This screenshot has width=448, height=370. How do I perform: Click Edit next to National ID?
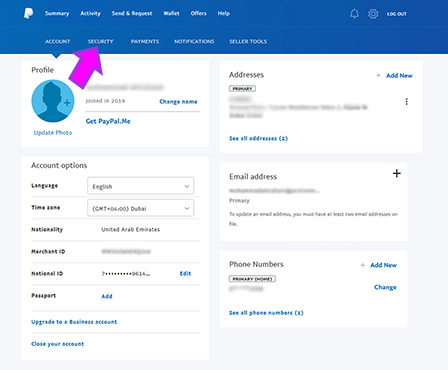[x=185, y=274]
